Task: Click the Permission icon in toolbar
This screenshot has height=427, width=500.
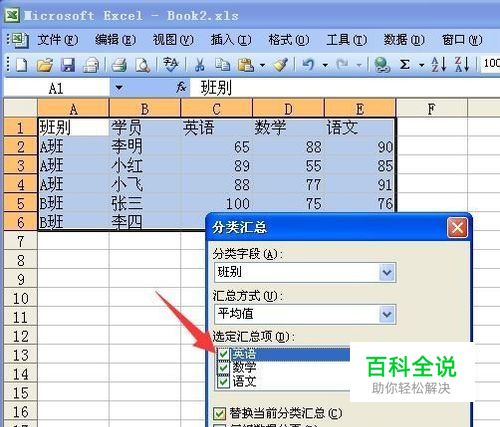Action: click(x=91, y=64)
